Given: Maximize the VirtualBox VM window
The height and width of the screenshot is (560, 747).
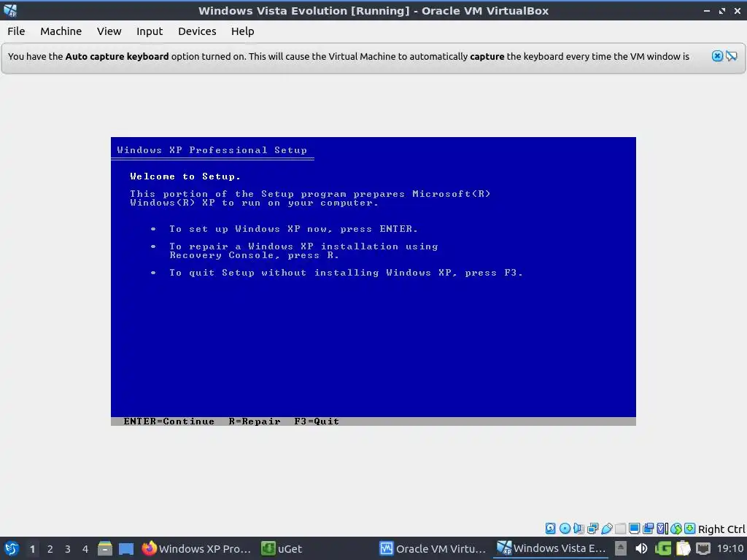Looking at the screenshot, I should [722, 10].
